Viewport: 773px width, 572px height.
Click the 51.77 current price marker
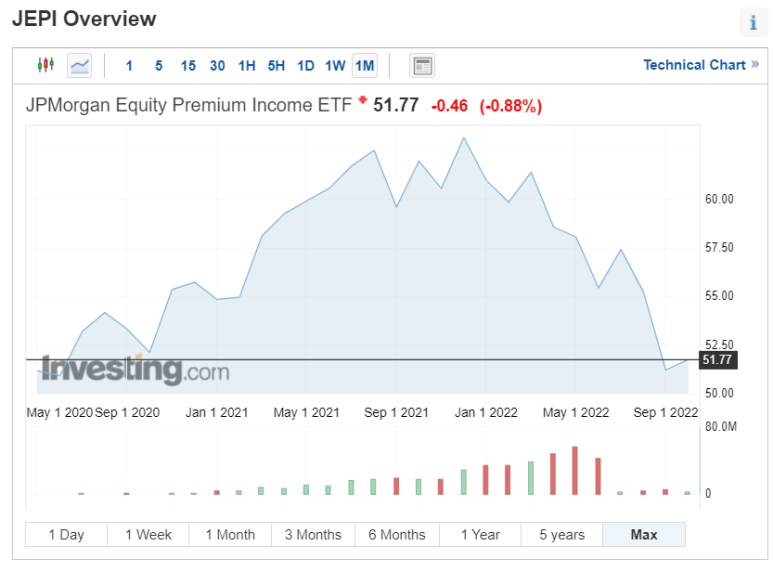pyautogui.click(x=718, y=359)
